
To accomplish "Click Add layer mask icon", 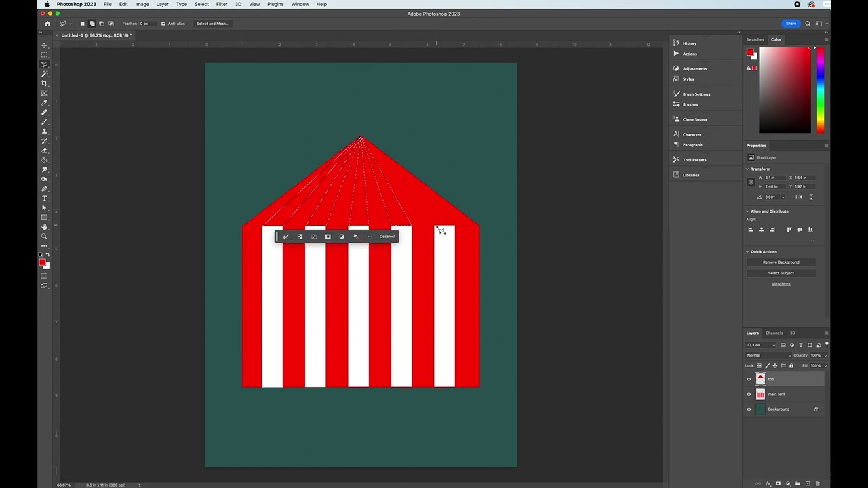I will tap(778, 483).
